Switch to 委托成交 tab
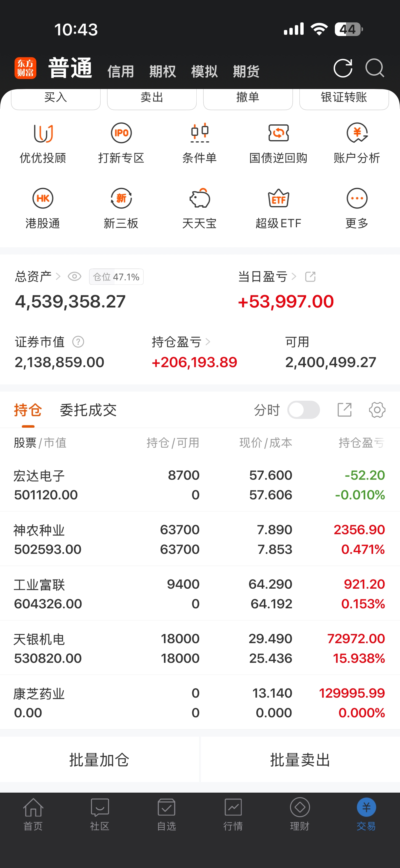 (x=88, y=410)
